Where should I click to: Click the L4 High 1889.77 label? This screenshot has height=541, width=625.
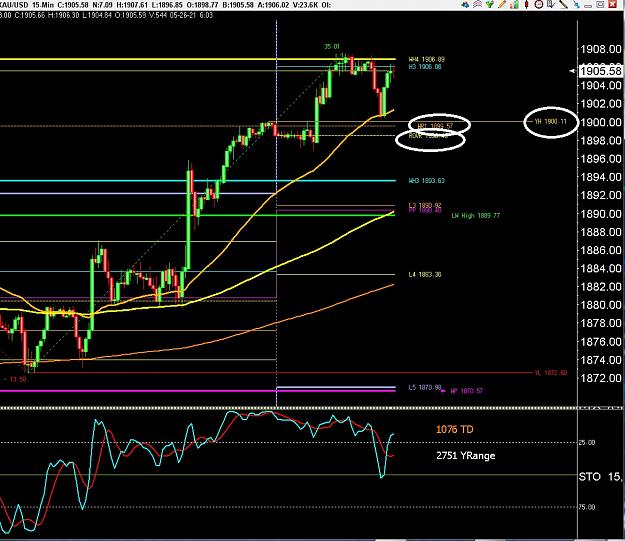pos(476,216)
